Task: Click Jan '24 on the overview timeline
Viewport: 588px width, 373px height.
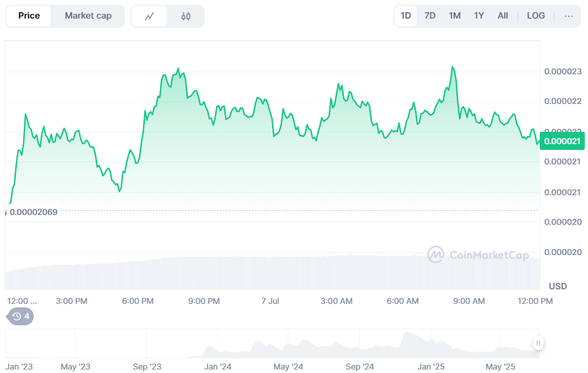Action: tap(218, 367)
